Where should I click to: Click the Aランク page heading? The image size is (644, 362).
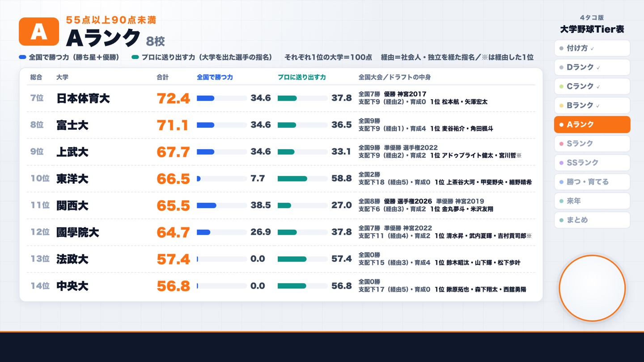pos(103,38)
